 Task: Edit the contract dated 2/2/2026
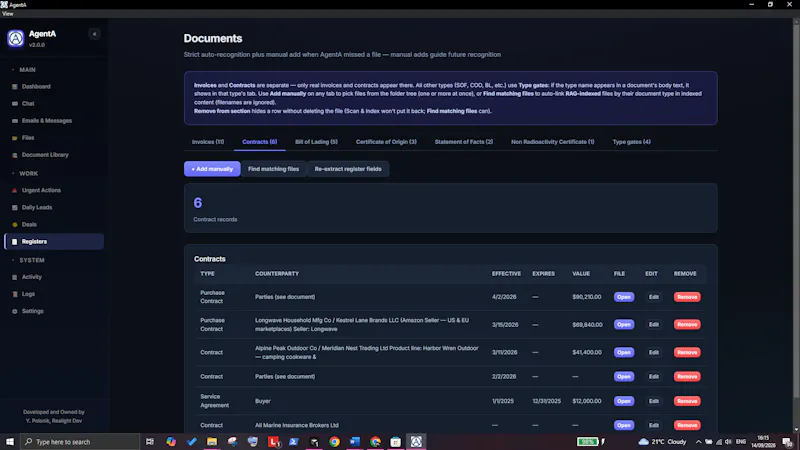tap(654, 377)
